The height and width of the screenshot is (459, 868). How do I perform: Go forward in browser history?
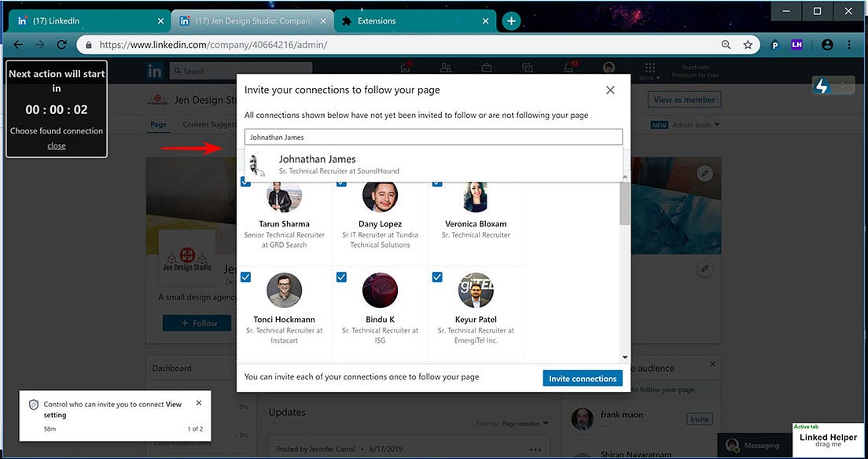tap(39, 45)
